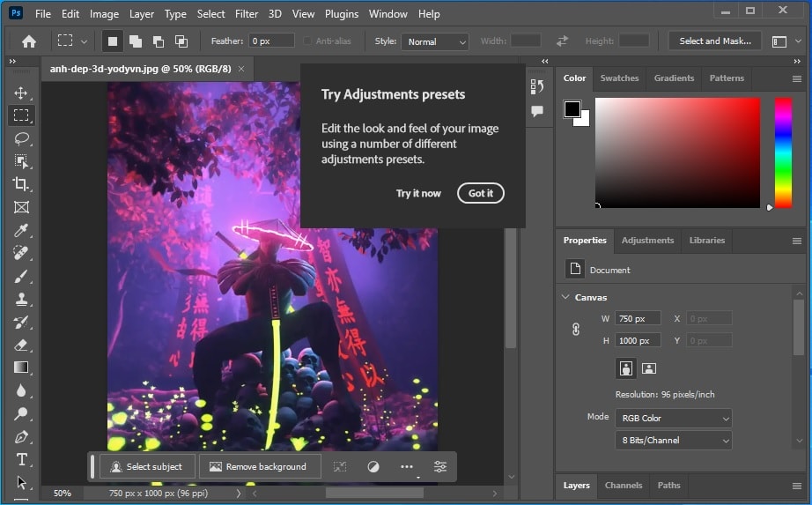Open the Plugins menu
812x505 pixels.
click(x=341, y=14)
